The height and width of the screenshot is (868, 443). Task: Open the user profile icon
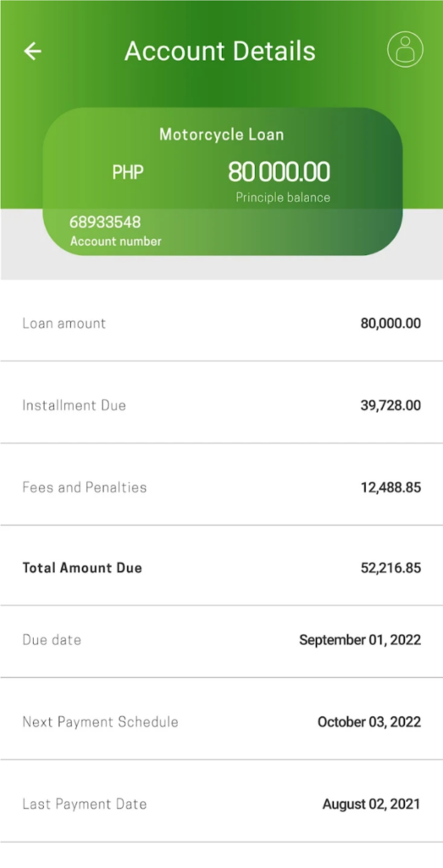(405, 50)
